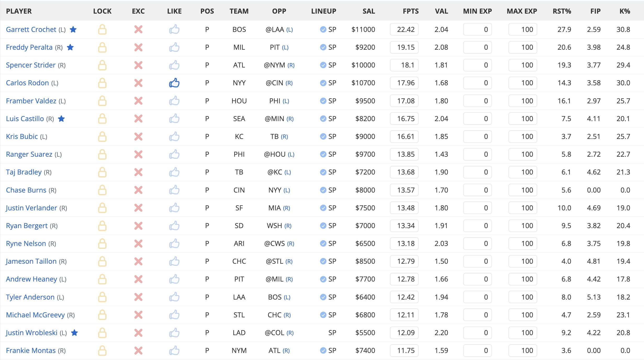Toggle lock for Taj Bradley
Viewport: 644px width, 360px height.
coord(102,172)
